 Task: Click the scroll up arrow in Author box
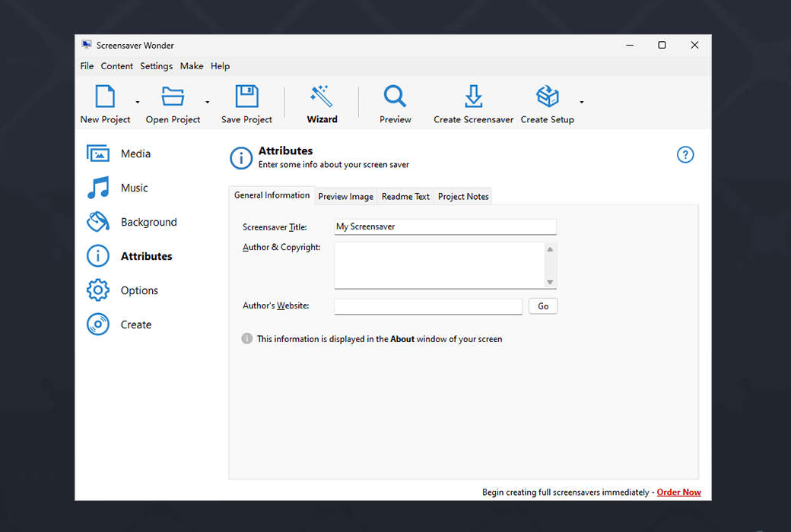tap(551, 249)
